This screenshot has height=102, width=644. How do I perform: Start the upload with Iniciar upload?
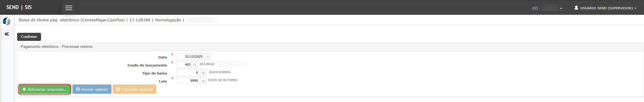point(92,89)
